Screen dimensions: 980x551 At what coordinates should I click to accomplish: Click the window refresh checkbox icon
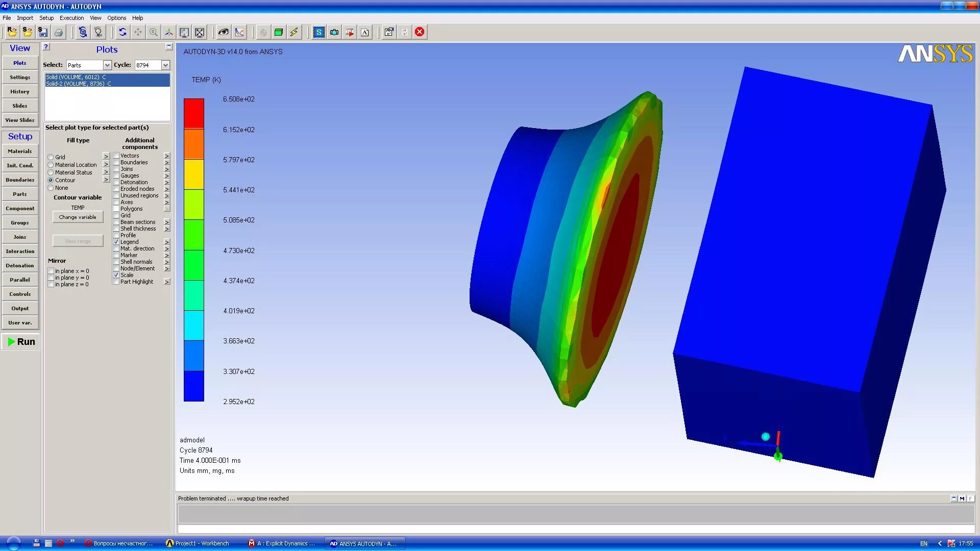pos(389,32)
